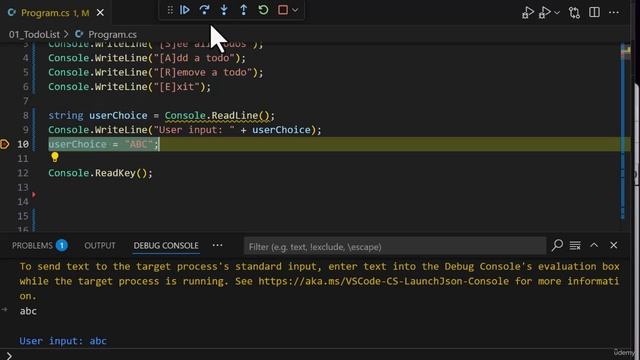Clear the debug console output

click(575, 245)
